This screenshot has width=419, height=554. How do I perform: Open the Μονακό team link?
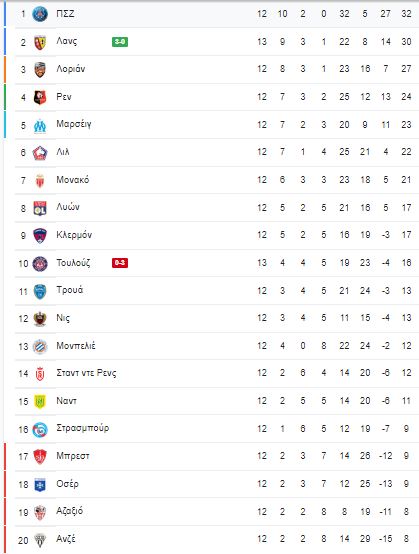point(73,180)
